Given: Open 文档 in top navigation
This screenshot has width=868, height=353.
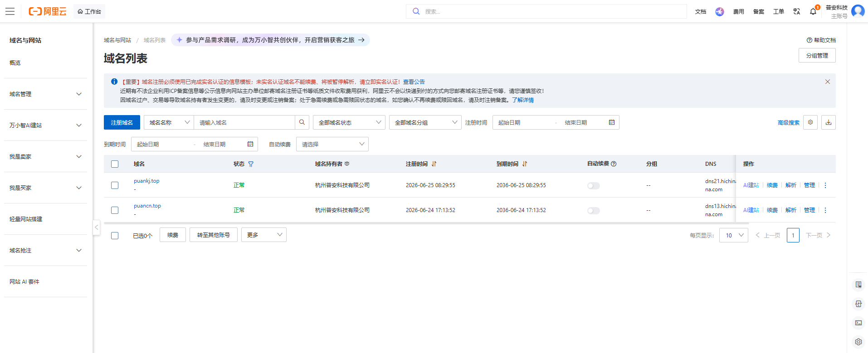Looking at the screenshot, I should coord(701,12).
